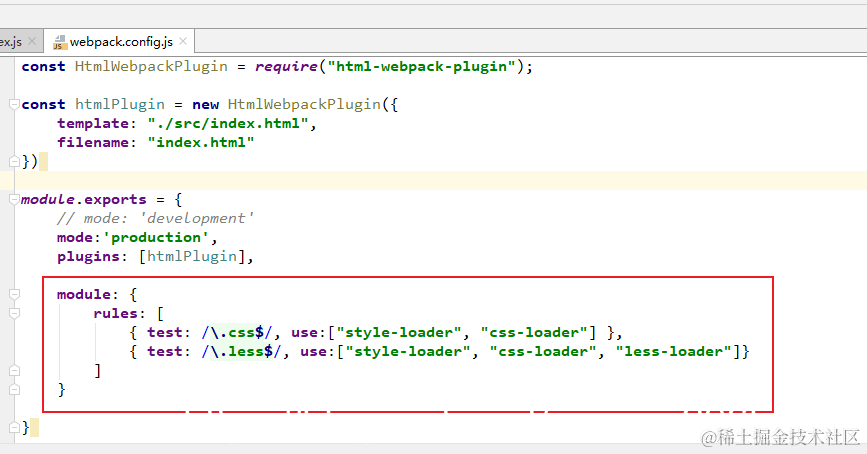Click the commented-out mode: 'development' line
The height and width of the screenshot is (454, 867).
[155, 218]
